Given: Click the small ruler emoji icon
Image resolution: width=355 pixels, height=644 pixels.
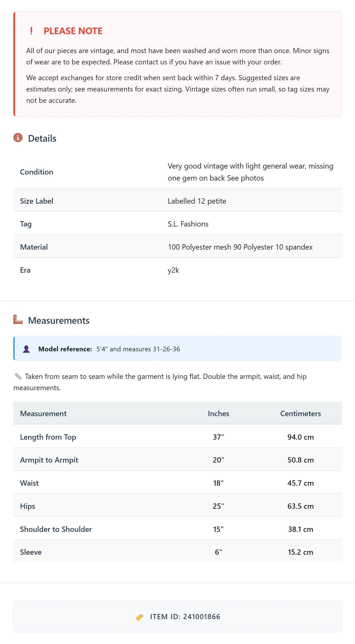Looking at the screenshot, I should click(18, 376).
